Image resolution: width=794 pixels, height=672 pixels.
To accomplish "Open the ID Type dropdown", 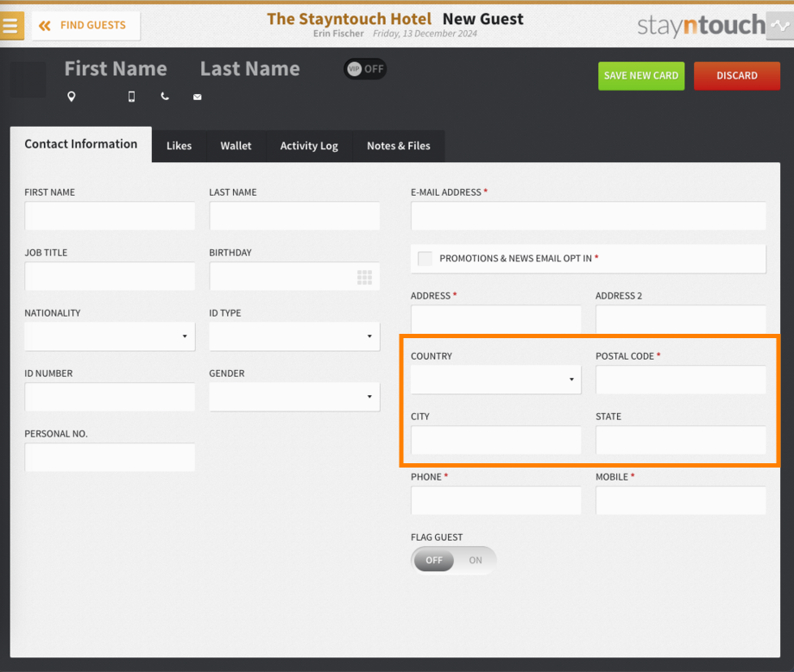I will pos(294,336).
